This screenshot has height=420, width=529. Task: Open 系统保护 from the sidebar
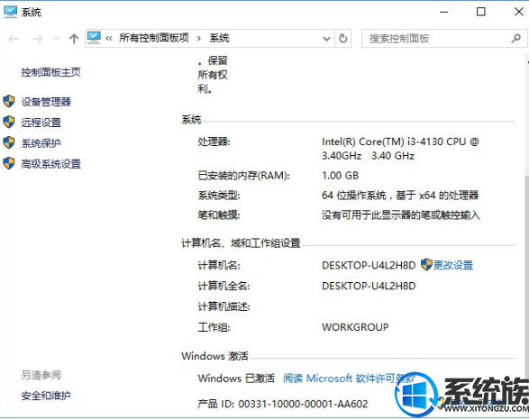click(x=41, y=143)
